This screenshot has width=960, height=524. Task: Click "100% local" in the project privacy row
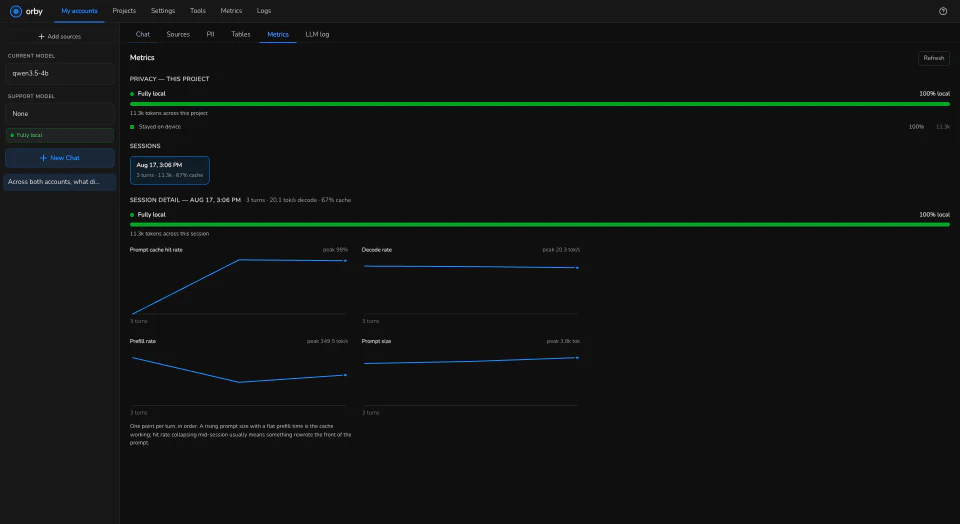934,94
